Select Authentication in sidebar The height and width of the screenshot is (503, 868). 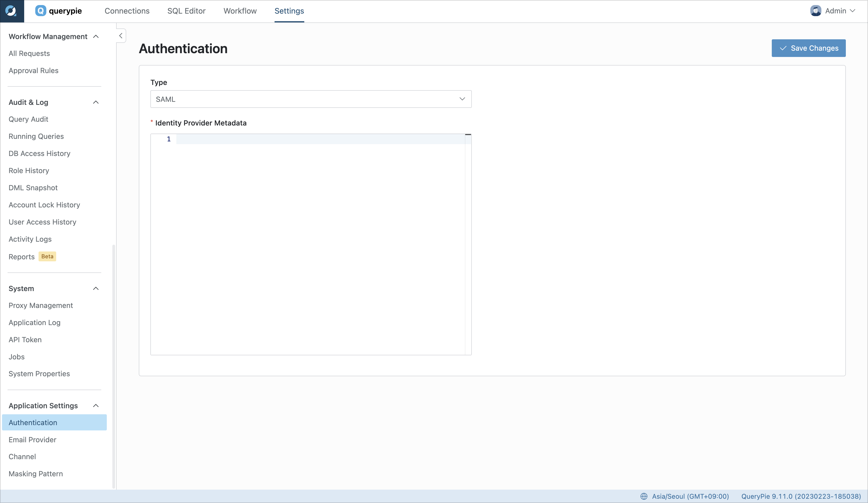54,422
